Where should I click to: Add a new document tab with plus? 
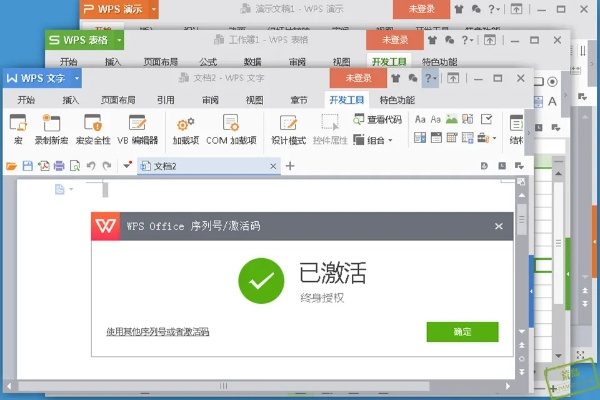tap(290, 166)
